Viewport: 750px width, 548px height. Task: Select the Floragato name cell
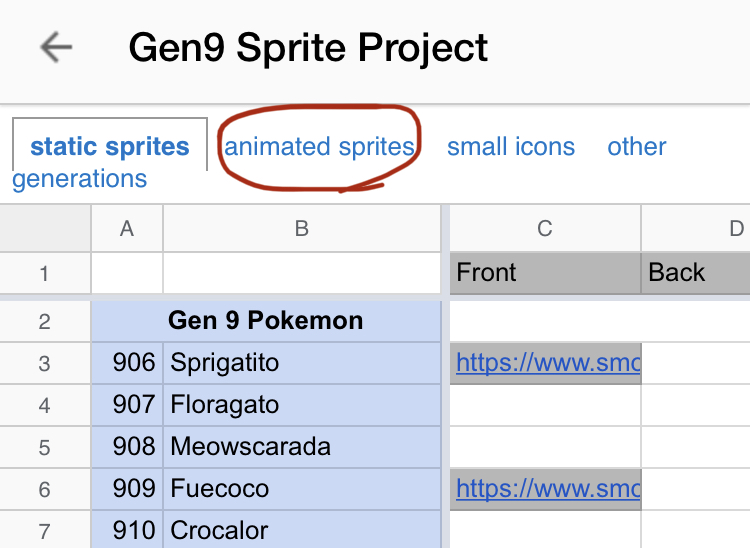pyautogui.click(x=302, y=405)
